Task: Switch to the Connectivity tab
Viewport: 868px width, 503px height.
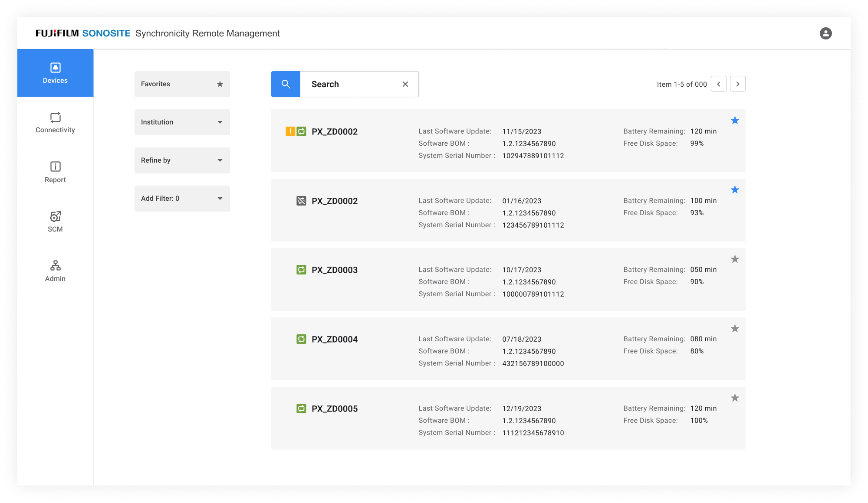Action: point(55,123)
